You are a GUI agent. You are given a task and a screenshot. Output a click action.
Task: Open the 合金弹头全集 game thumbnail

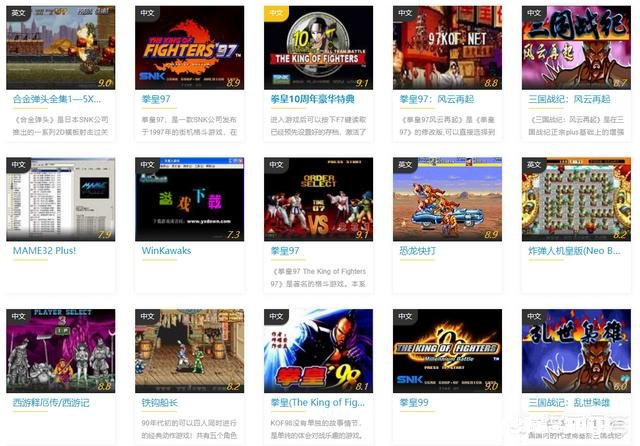coord(60,47)
